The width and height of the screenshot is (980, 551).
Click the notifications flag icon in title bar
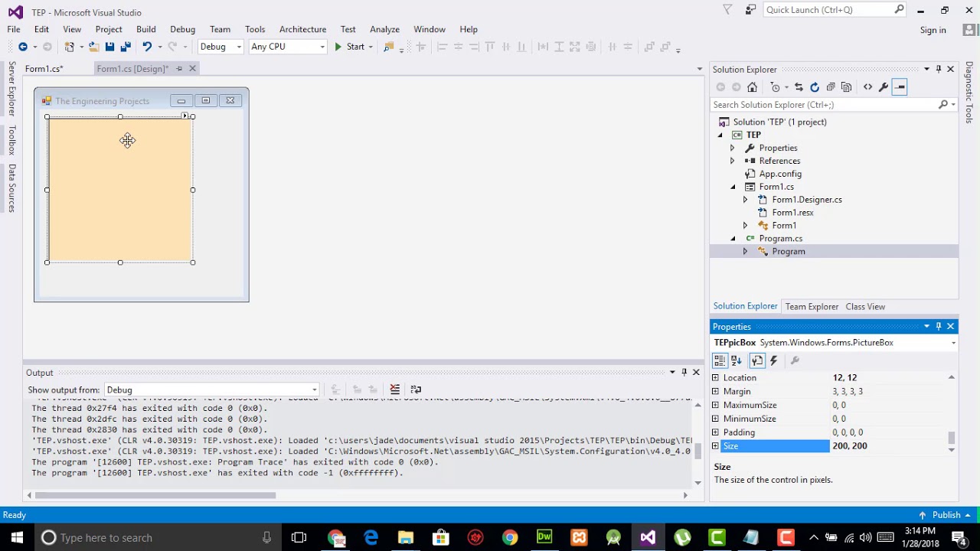click(x=727, y=10)
